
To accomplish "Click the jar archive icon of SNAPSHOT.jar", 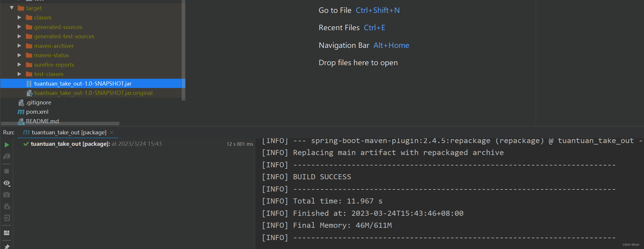I will tap(29, 83).
